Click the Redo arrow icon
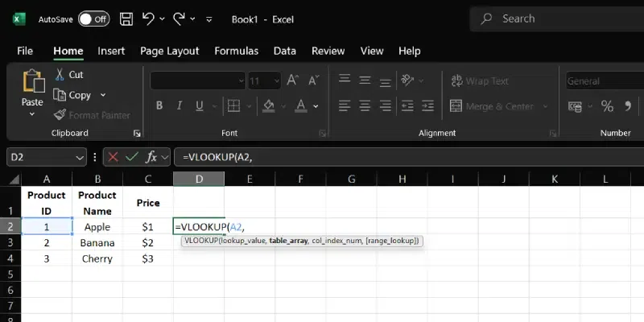 pos(179,19)
